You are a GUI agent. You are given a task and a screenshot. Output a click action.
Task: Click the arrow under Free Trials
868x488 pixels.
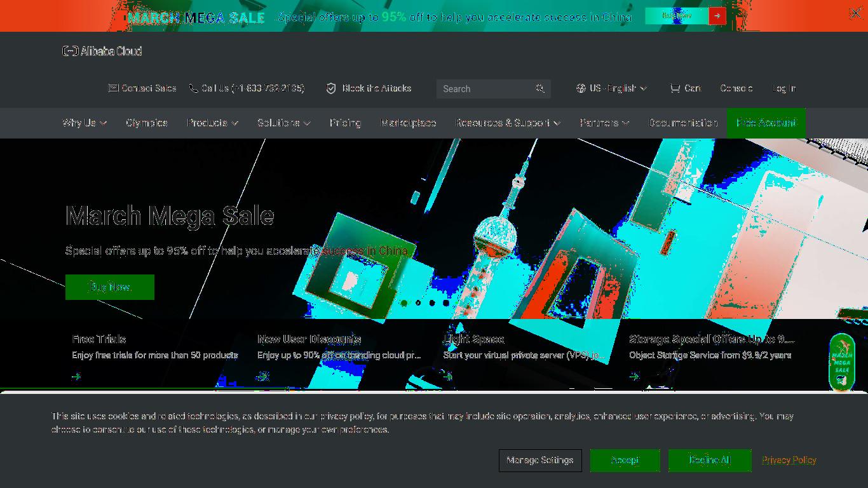click(x=76, y=377)
